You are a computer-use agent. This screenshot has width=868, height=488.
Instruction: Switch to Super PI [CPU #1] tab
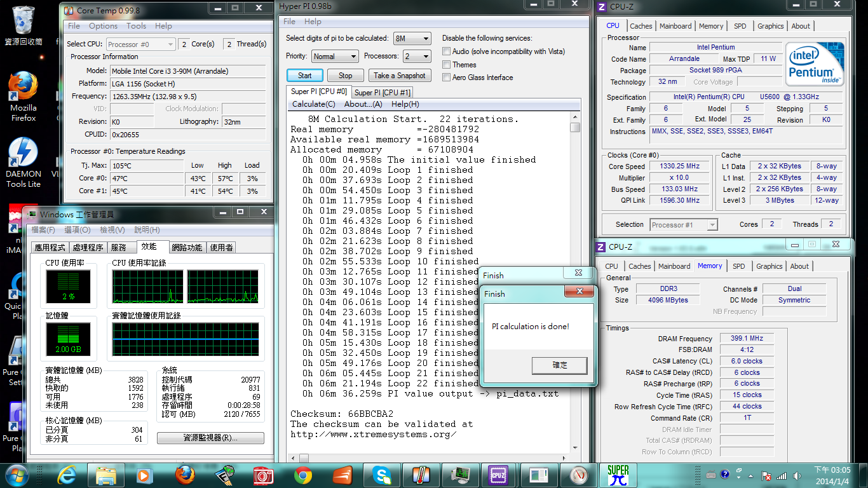[382, 93]
